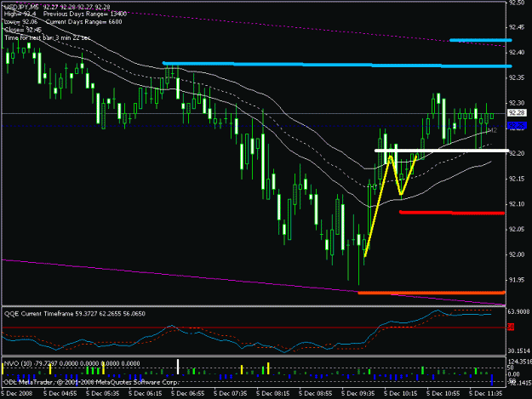
Task: Click the 'Current Days Range= 6600' label
Action: pos(83,22)
